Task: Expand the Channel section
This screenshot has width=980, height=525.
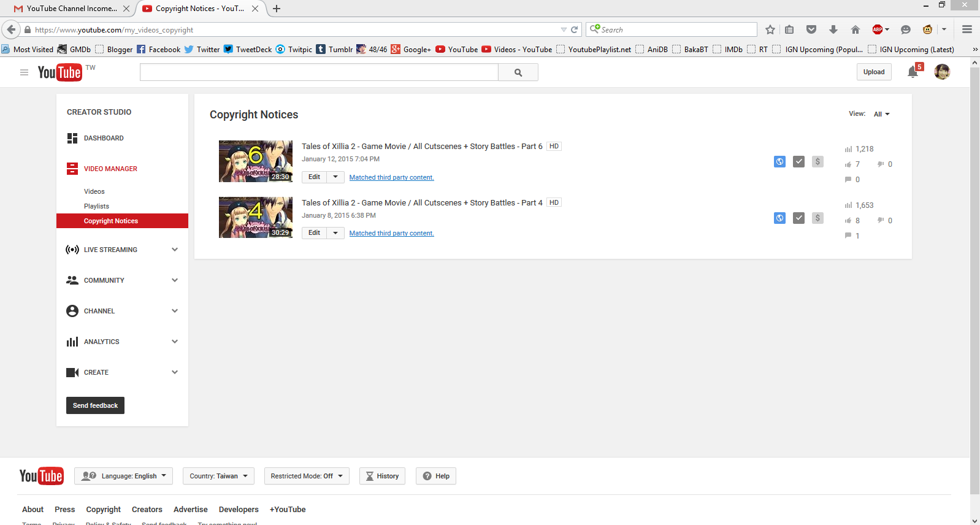Action: (x=175, y=311)
